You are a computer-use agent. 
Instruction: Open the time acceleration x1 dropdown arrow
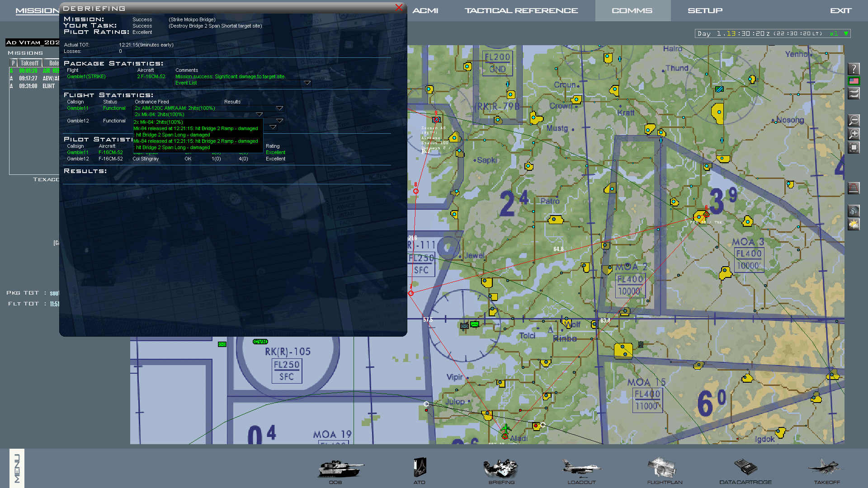[846, 33]
